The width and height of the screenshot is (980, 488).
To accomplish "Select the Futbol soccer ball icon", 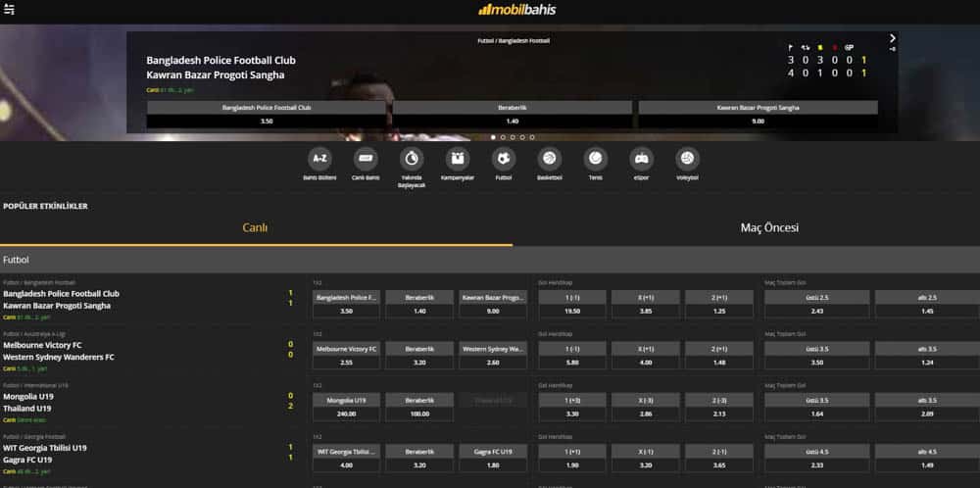I will 504,159.
